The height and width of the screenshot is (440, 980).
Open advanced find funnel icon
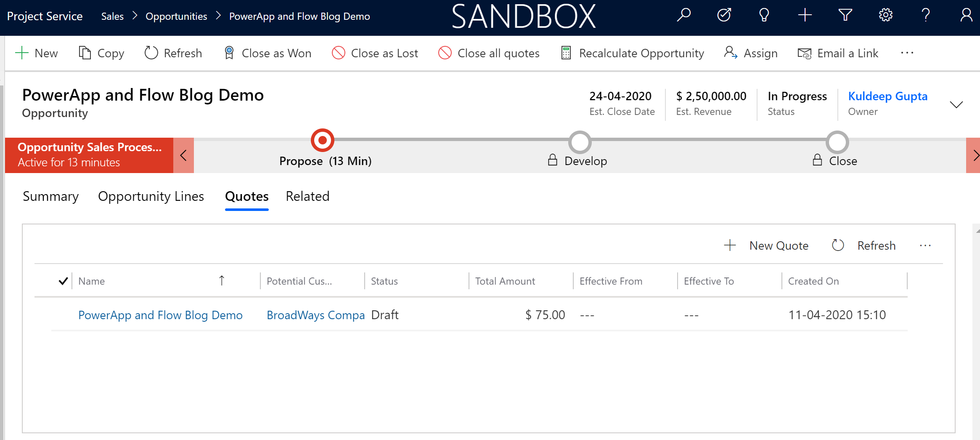[x=845, y=16]
